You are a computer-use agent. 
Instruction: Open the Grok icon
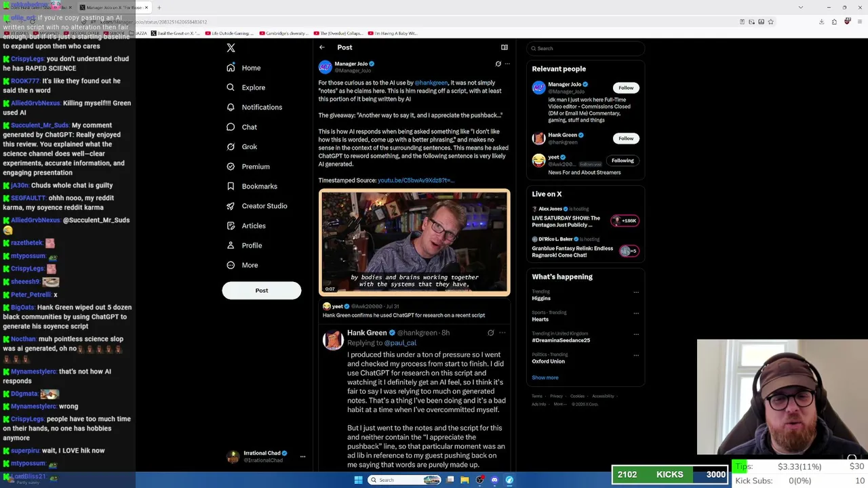click(x=231, y=146)
